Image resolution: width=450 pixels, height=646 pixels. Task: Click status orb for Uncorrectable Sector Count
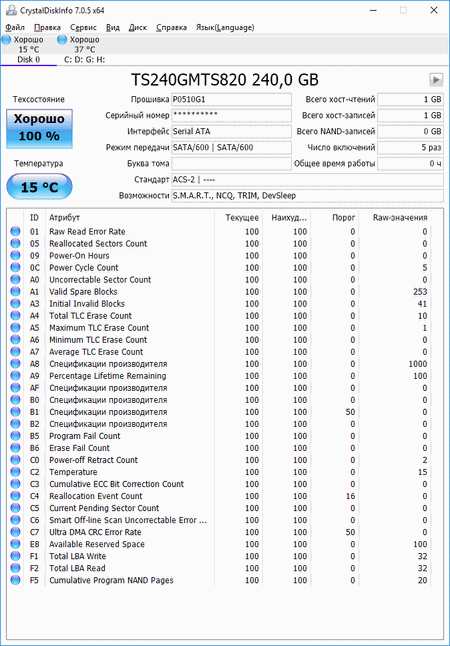click(15, 279)
